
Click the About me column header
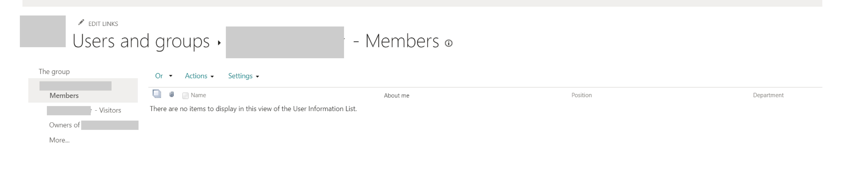[397, 95]
